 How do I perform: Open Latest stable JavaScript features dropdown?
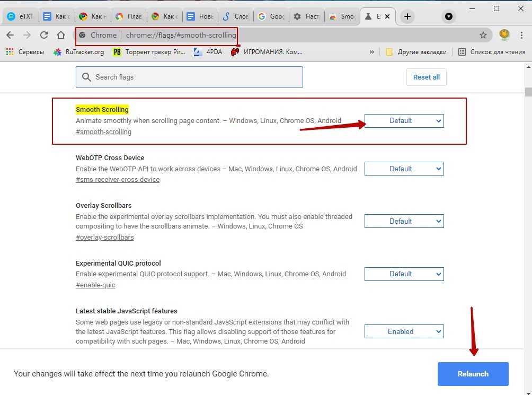click(x=404, y=331)
